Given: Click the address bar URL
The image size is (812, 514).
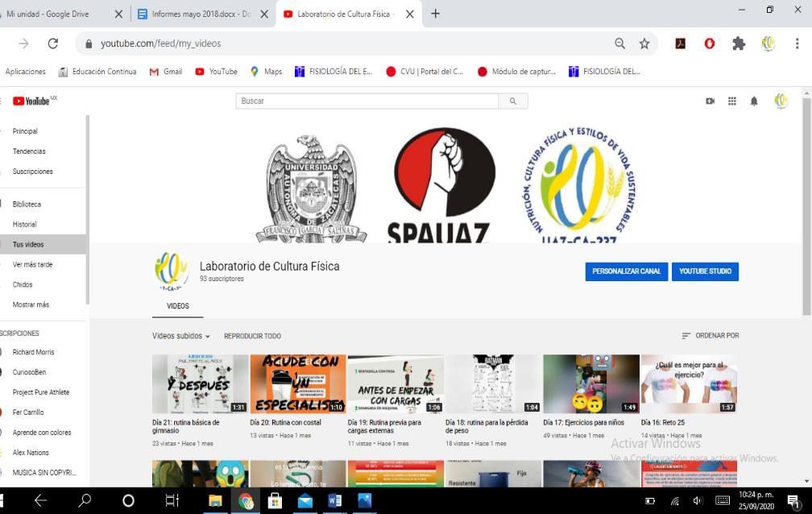Looking at the screenshot, I should point(161,44).
